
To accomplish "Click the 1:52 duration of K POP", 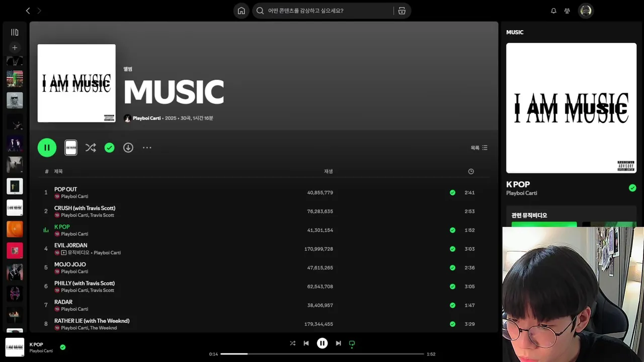I will pyautogui.click(x=469, y=230).
